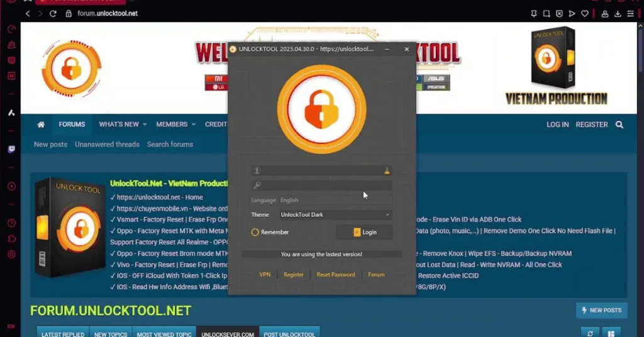Focus the forum.unlocktool.net address bar
This screenshot has height=337, width=644.
pyautogui.click(x=108, y=14)
